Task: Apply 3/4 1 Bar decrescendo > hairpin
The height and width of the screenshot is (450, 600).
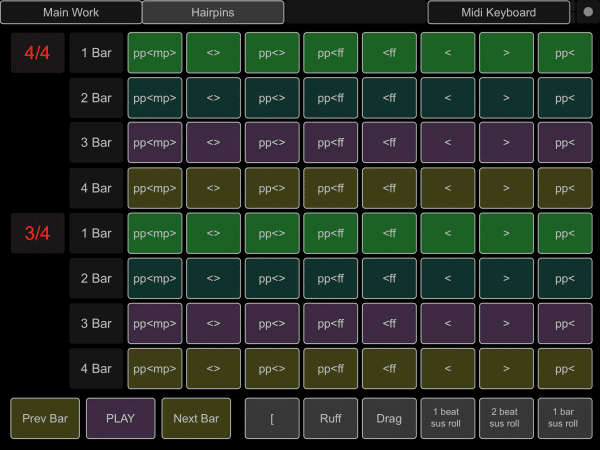Action: [506, 233]
